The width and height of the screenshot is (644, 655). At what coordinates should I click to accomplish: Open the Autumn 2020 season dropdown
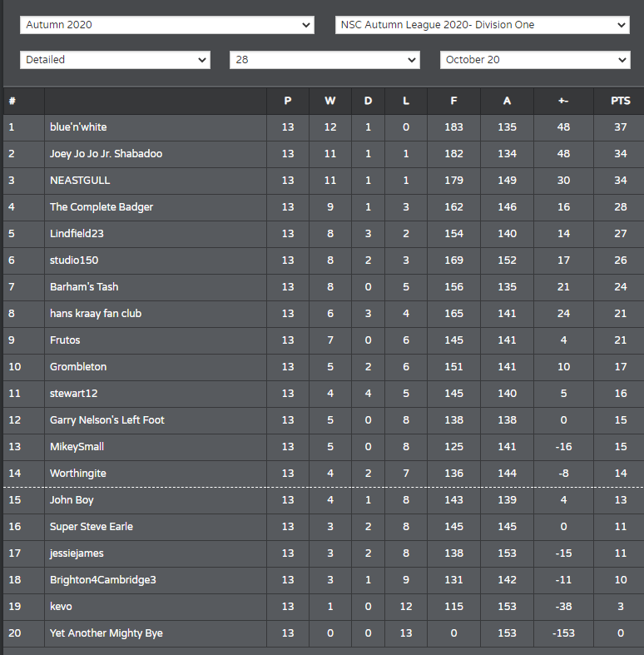click(x=167, y=25)
